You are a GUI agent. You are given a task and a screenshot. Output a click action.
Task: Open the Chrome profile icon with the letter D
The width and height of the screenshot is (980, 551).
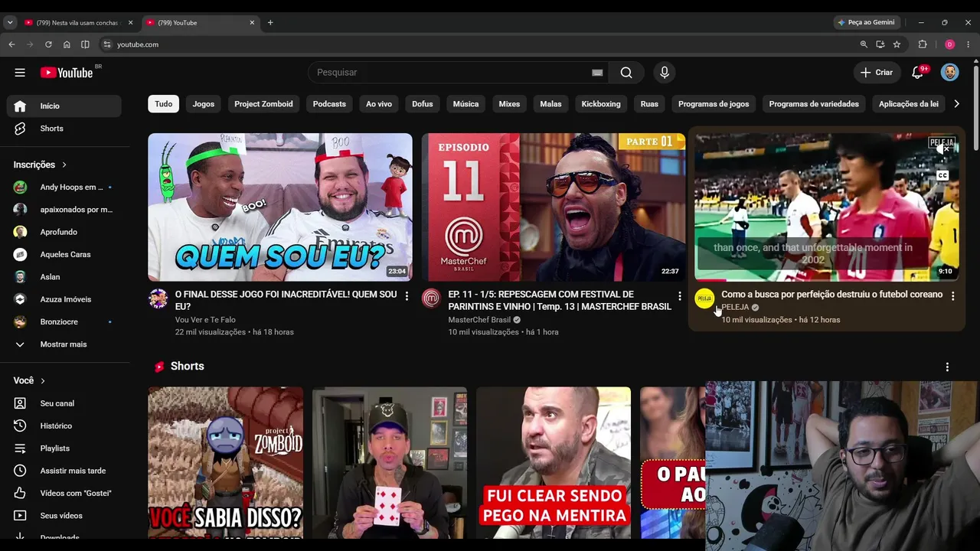(949, 44)
